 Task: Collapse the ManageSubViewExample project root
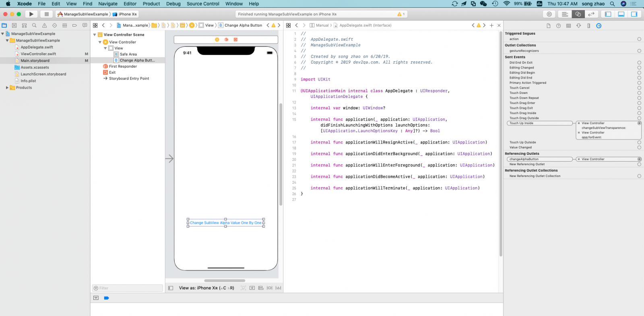[2, 34]
